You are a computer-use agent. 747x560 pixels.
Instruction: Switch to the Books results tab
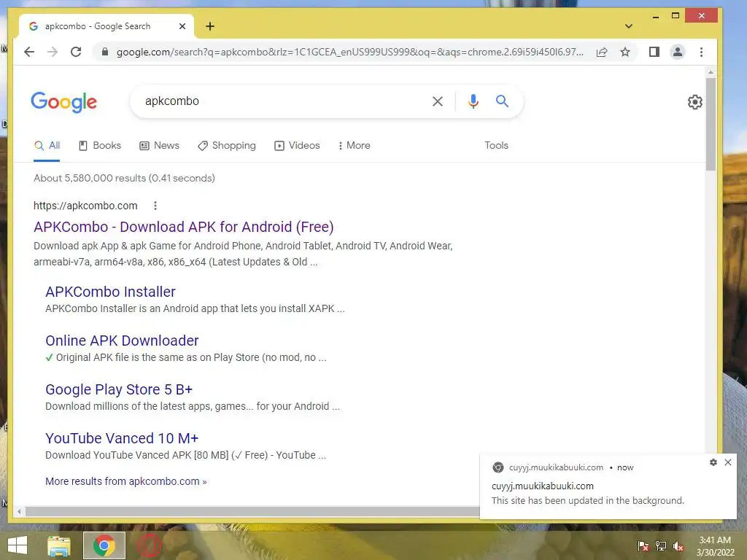(x=99, y=146)
